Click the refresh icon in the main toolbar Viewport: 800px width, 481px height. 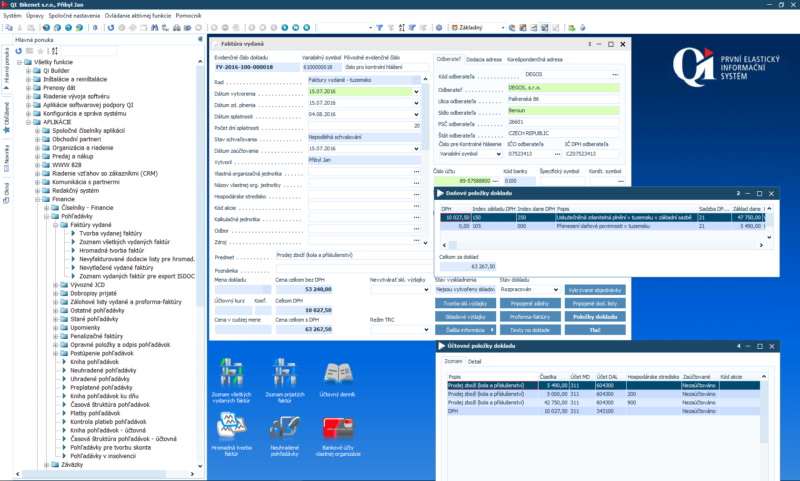coord(111,28)
